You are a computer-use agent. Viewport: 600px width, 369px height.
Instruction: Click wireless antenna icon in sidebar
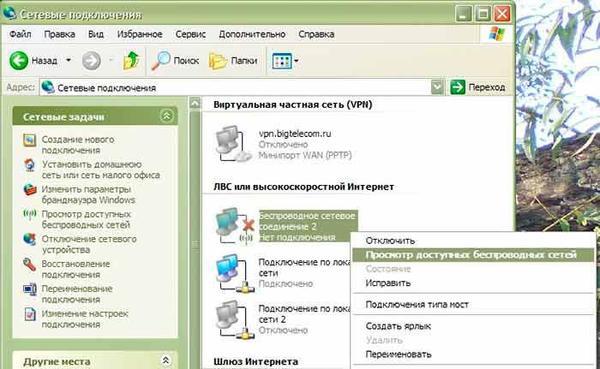[29, 214]
